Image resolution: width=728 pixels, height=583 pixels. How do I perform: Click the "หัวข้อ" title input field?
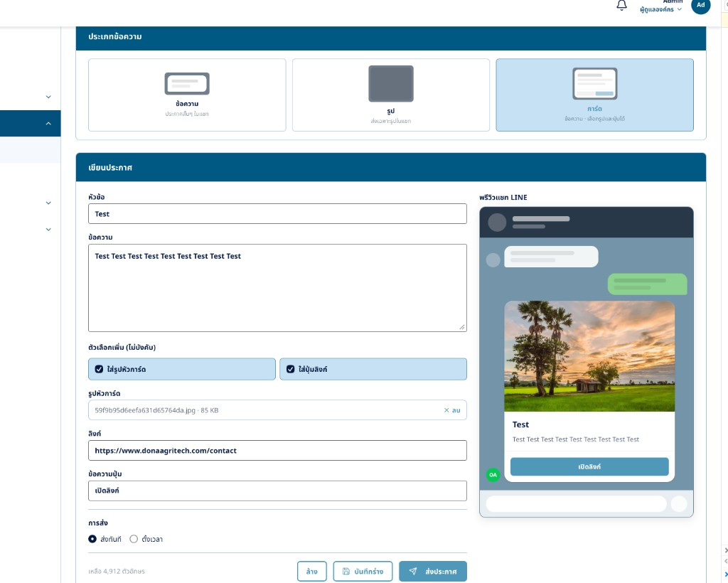tap(278, 213)
